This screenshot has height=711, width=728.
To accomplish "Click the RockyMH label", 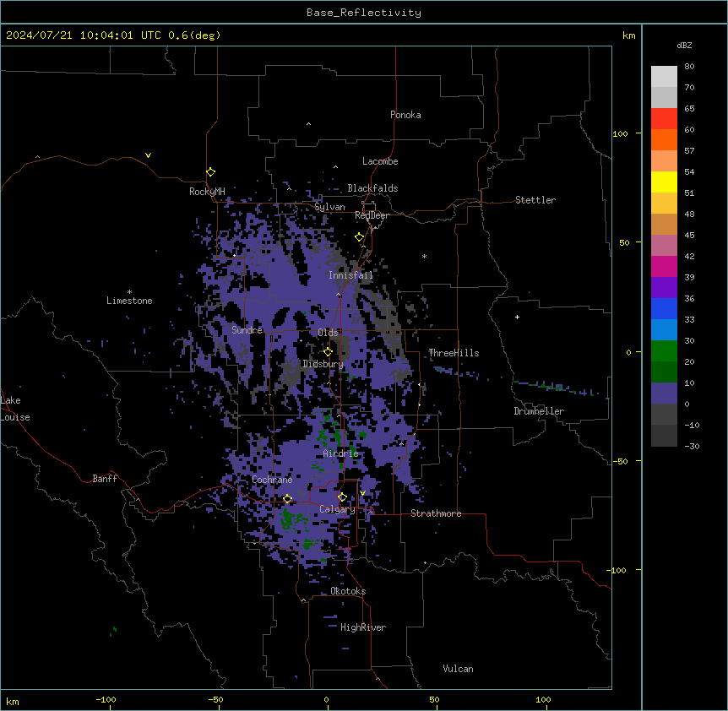I will point(207,192).
